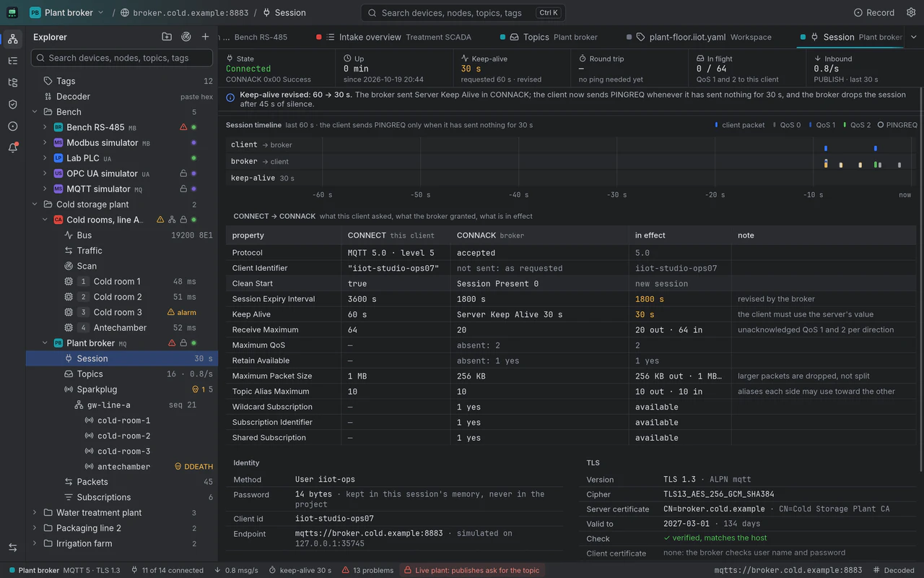The image size is (924, 578).
Task: Click Plant broker MQTT 5 status bar item
Action: click(x=64, y=570)
